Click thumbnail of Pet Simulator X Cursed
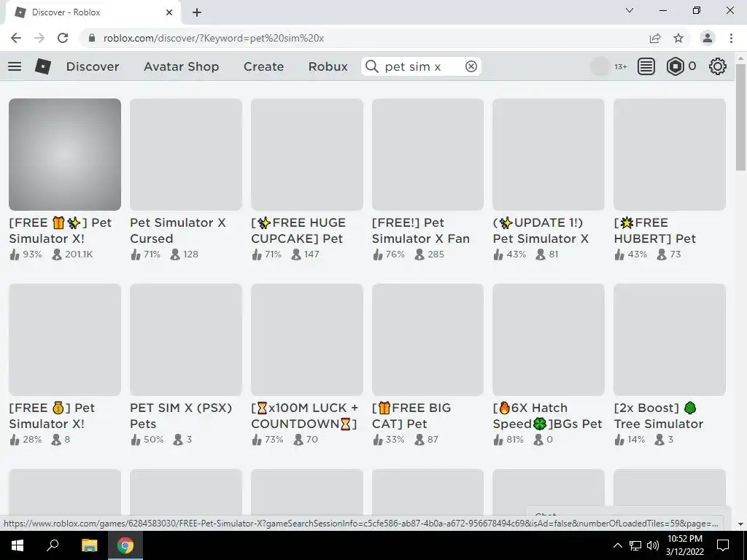This screenshot has width=747, height=560. 186,155
